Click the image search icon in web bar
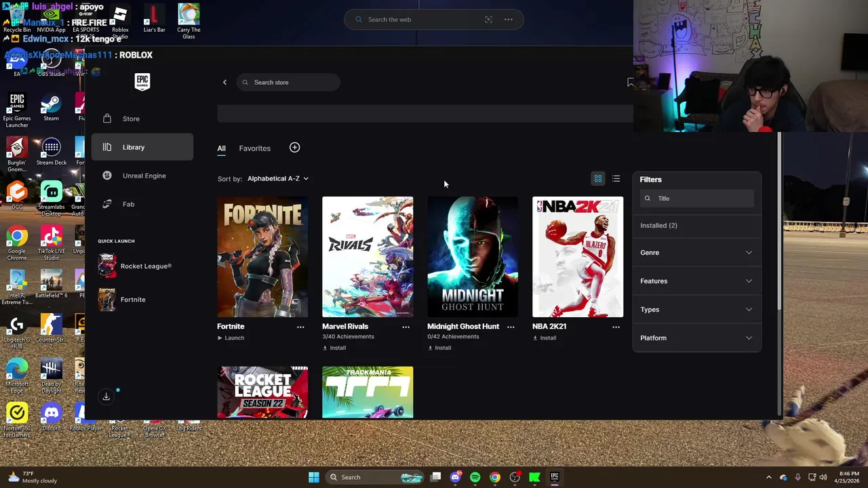This screenshot has height=488, width=868. [488, 20]
